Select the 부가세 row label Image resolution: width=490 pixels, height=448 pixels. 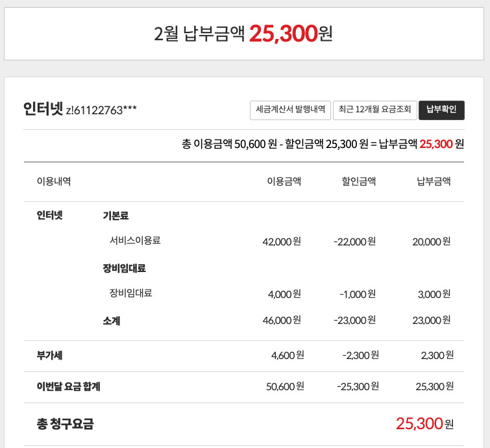point(50,355)
